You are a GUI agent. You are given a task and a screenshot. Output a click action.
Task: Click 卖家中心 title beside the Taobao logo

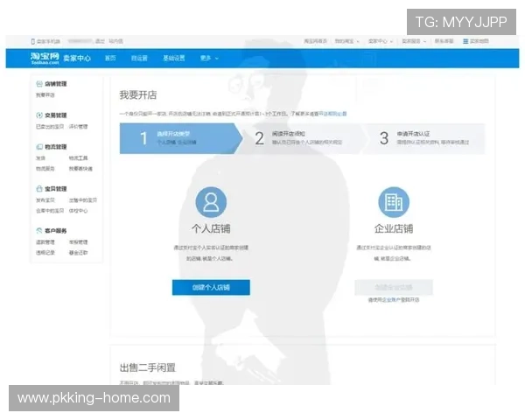pyautogui.click(x=77, y=59)
